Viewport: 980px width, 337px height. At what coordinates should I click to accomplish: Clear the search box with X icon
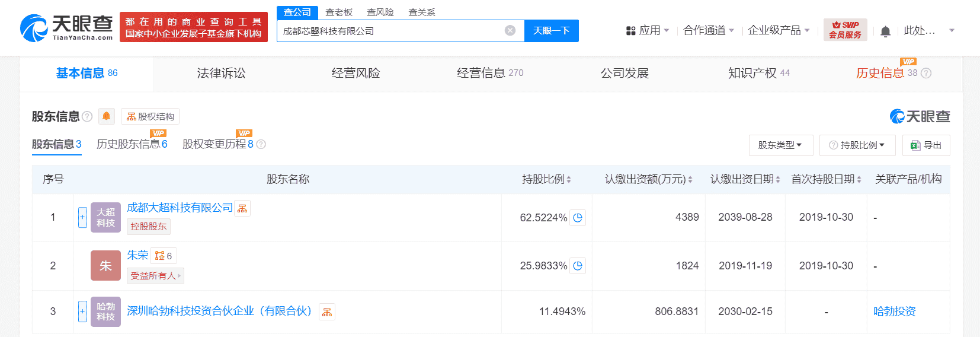pyautogui.click(x=510, y=30)
